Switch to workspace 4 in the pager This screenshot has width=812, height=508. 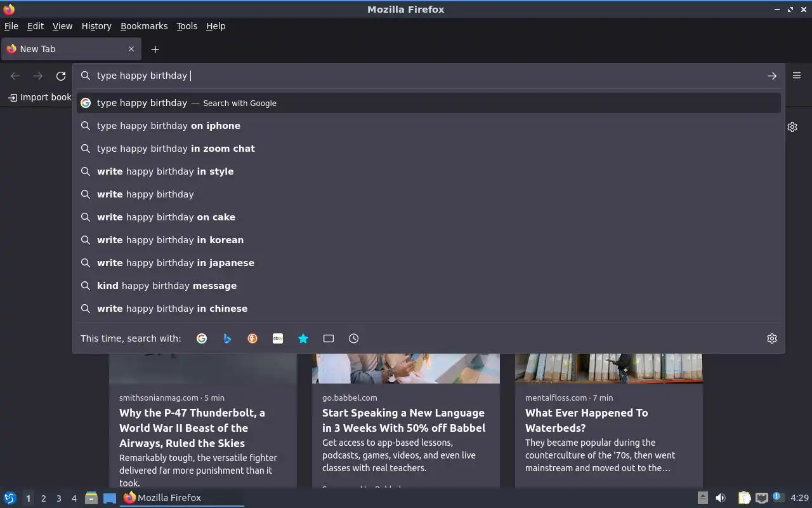(74, 498)
